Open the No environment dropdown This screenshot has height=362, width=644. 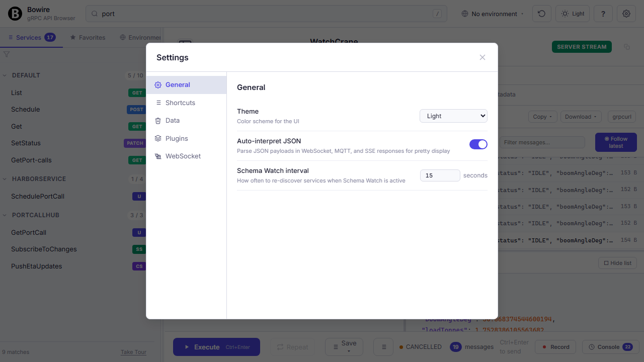coord(493,14)
